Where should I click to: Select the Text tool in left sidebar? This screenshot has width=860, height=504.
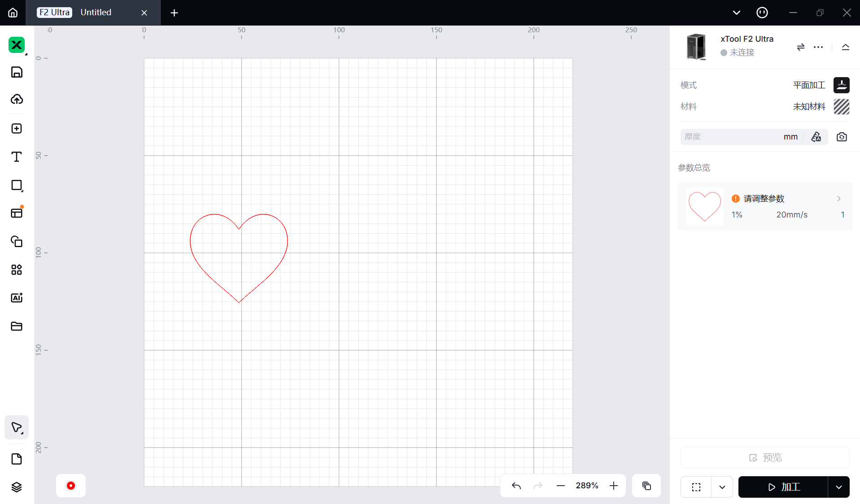click(x=17, y=157)
